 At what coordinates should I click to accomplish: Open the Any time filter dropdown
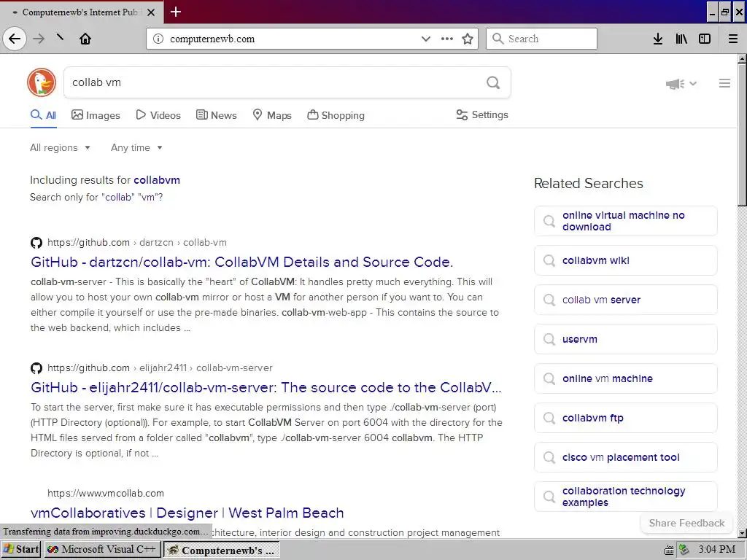click(x=136, y=147)
